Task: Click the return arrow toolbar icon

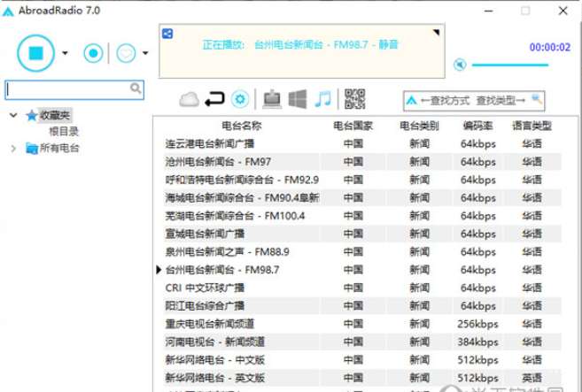Action: coord(214,99)
